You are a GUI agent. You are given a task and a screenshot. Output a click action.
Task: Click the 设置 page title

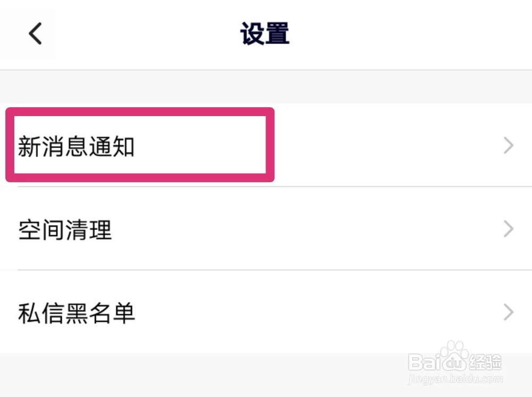tap(265, 33)
